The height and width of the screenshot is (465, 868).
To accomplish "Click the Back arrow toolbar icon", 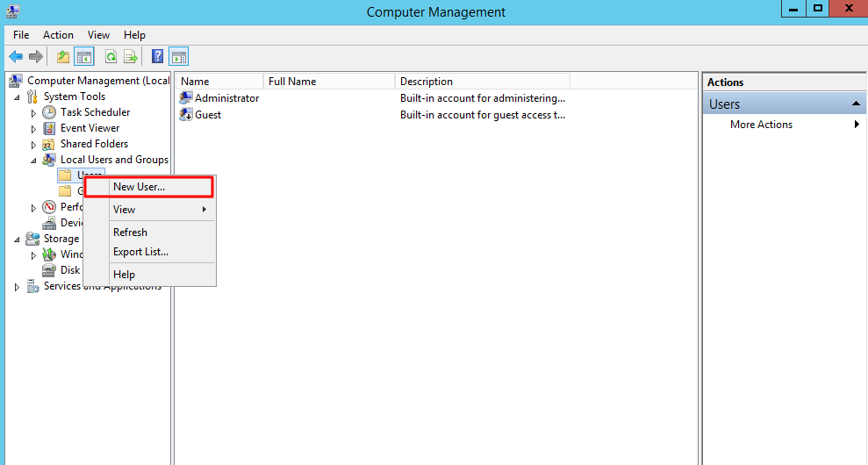I will tap(16, 56).
